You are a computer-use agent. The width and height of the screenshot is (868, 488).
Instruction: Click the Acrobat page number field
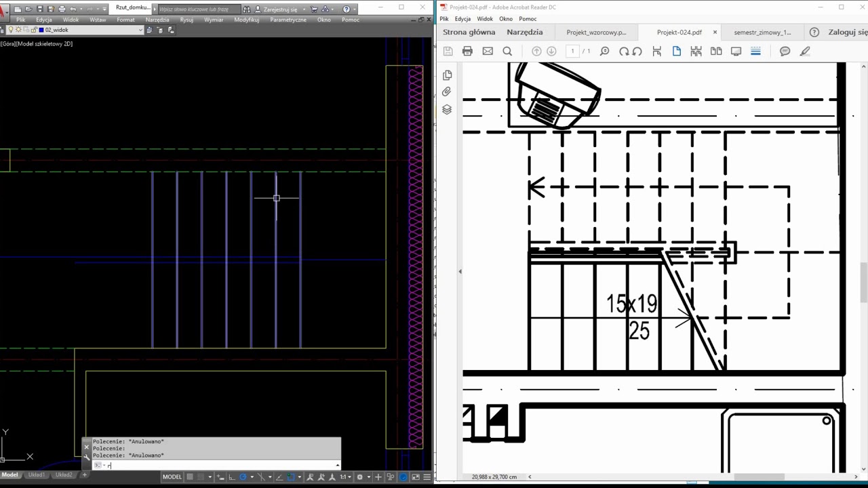point(573,51)
